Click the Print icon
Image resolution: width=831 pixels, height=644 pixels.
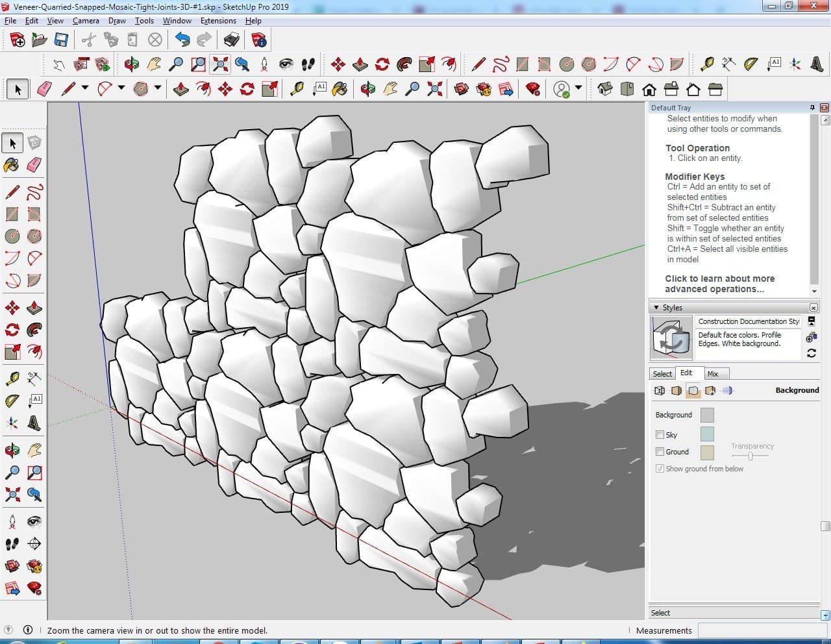(231, 40)
